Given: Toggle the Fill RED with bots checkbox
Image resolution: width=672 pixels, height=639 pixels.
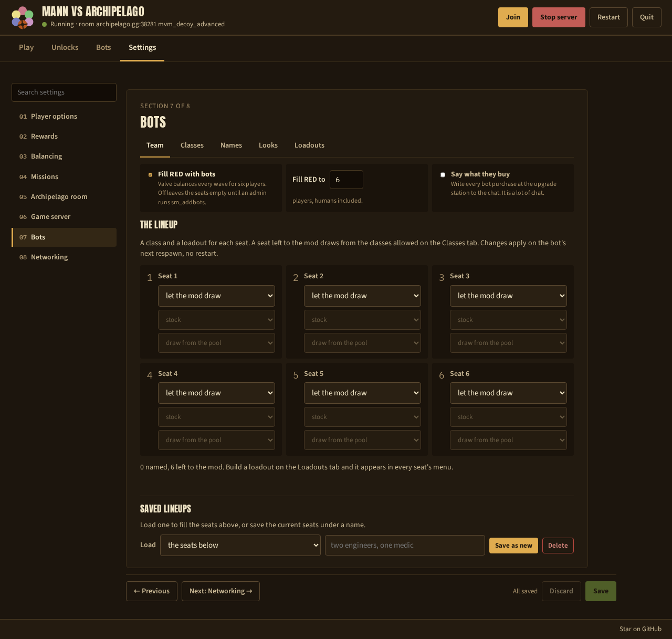Looking at the screenshot, I should [150, 175].
